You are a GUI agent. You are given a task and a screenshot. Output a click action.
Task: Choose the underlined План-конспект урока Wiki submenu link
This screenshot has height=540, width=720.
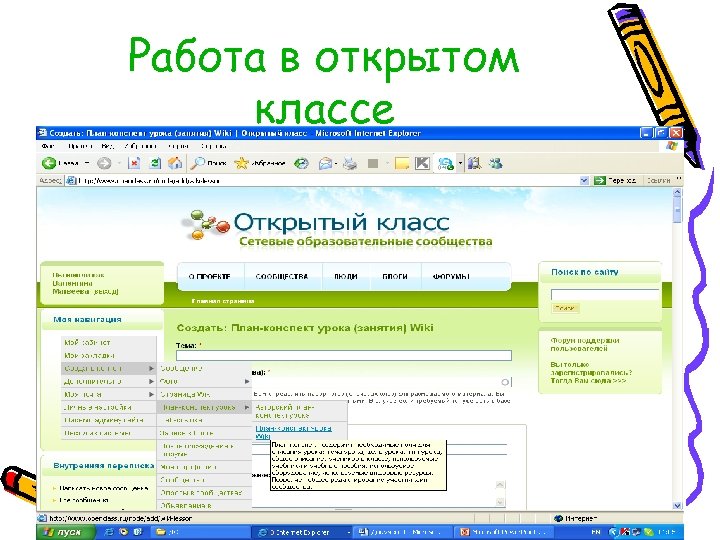[x=293, y=432]
